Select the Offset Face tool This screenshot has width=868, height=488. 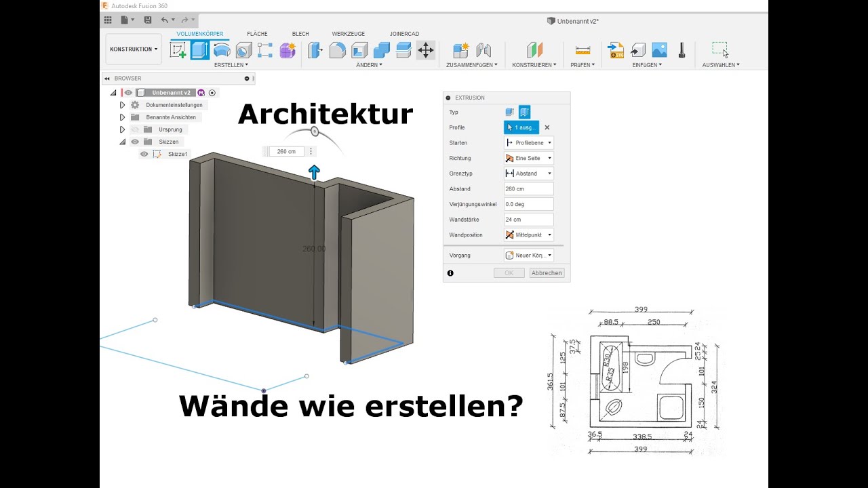[403, 50]
